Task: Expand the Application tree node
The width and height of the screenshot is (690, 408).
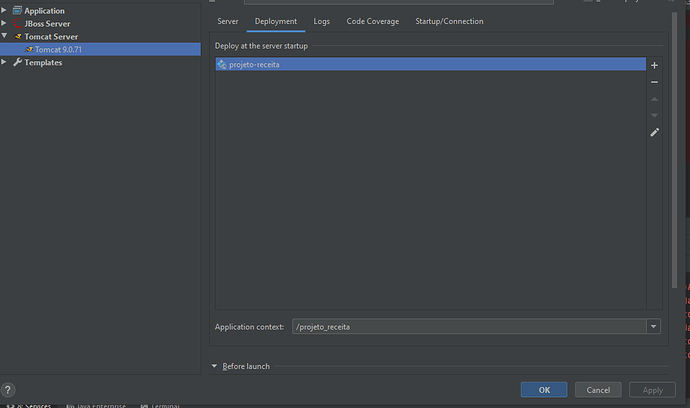Action: pos(4,10)
